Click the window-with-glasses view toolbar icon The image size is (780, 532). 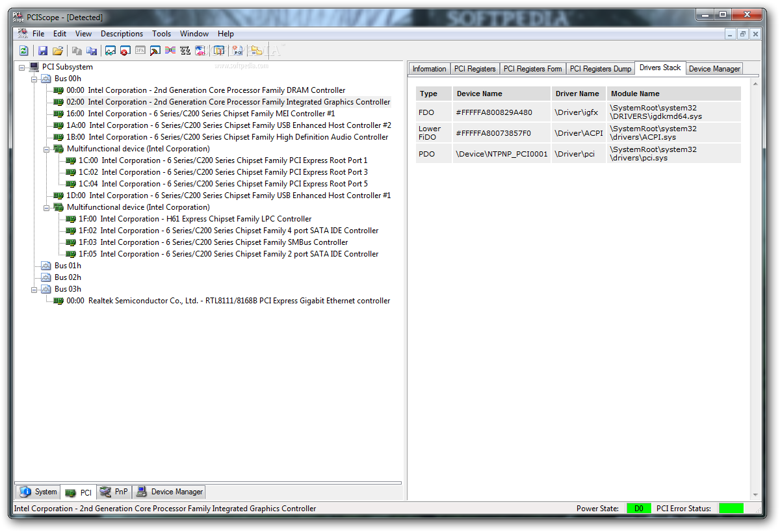click(x=110, y=51)
